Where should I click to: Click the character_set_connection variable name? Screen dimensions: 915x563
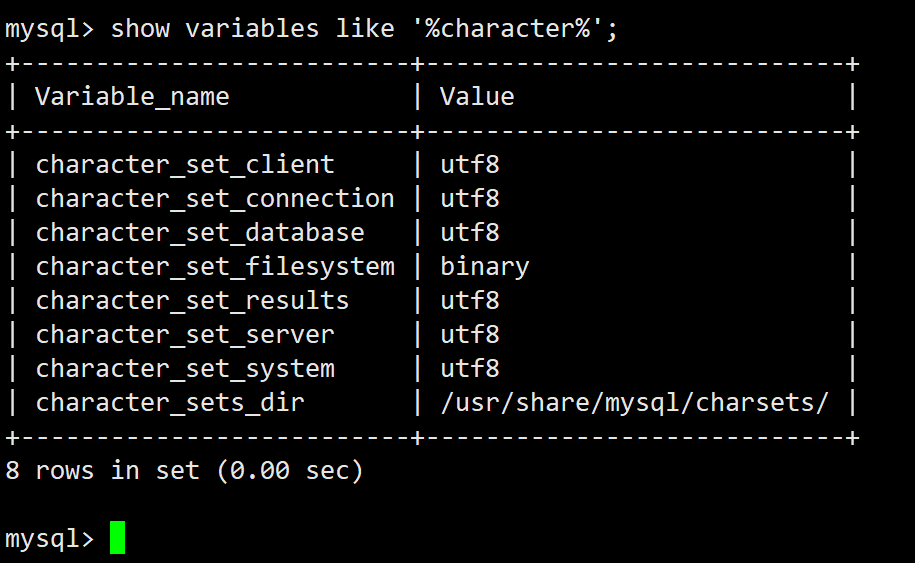[215, 199]
